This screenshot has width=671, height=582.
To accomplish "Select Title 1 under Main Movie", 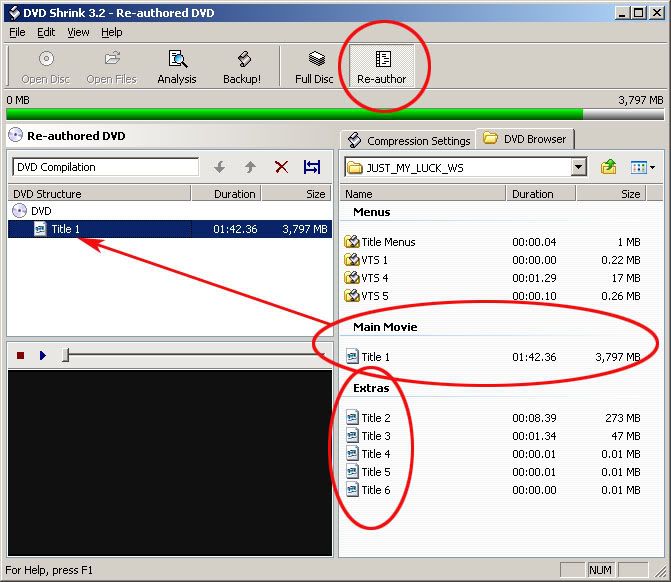I will click(368, 357).
